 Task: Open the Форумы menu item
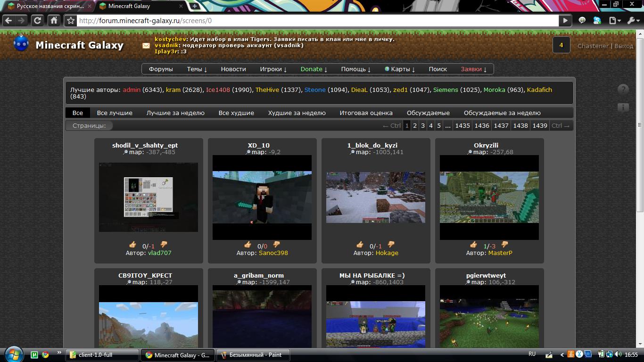[161, 69]
